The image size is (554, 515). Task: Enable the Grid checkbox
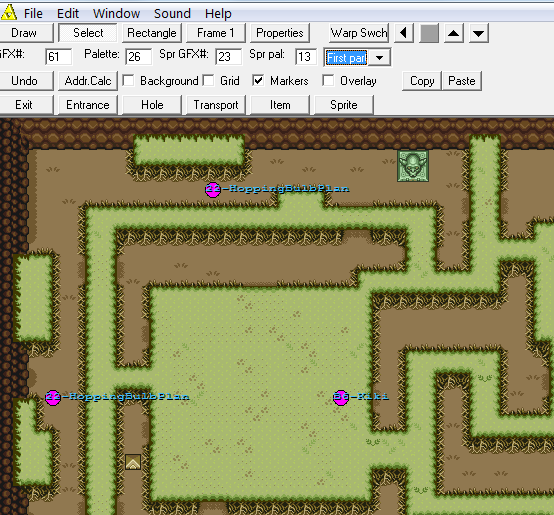[208, 81]
